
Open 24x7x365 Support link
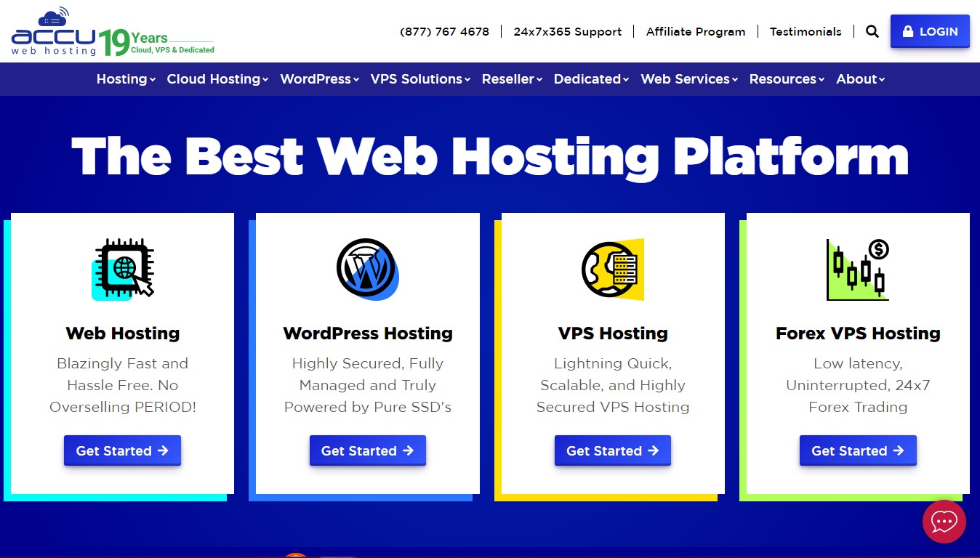coord(568,32)
